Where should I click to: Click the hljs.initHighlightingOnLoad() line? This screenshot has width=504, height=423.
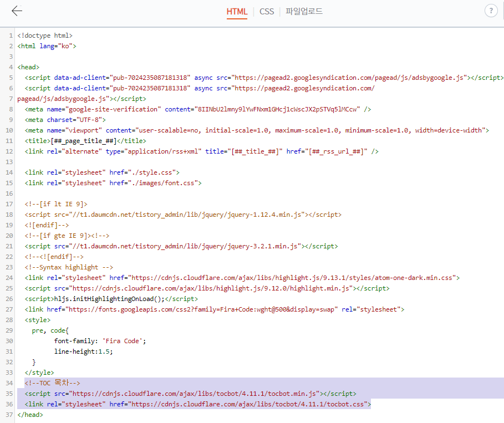[x=111, y=299]
